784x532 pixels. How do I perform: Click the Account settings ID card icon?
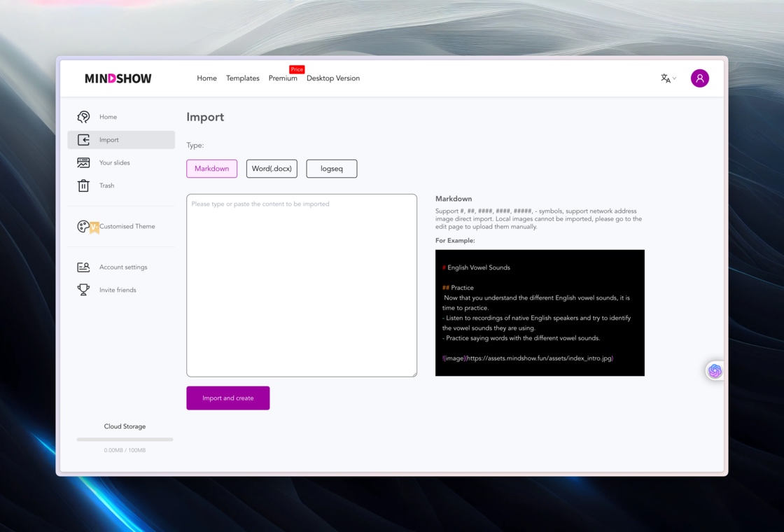(x=83, y=267)
